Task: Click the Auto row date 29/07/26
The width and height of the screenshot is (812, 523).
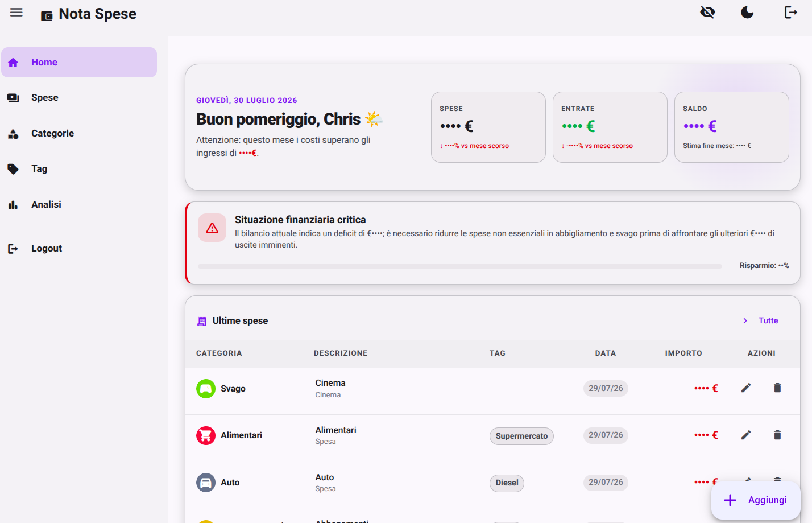Action: pyautogui.click(x=606, y=483)
